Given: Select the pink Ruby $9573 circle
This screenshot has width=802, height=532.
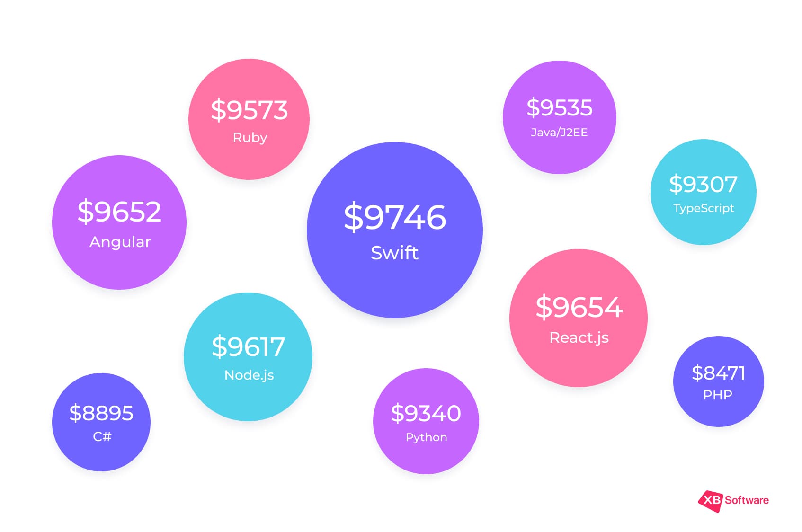Looking at the screenshot, I should coord(249,119).
